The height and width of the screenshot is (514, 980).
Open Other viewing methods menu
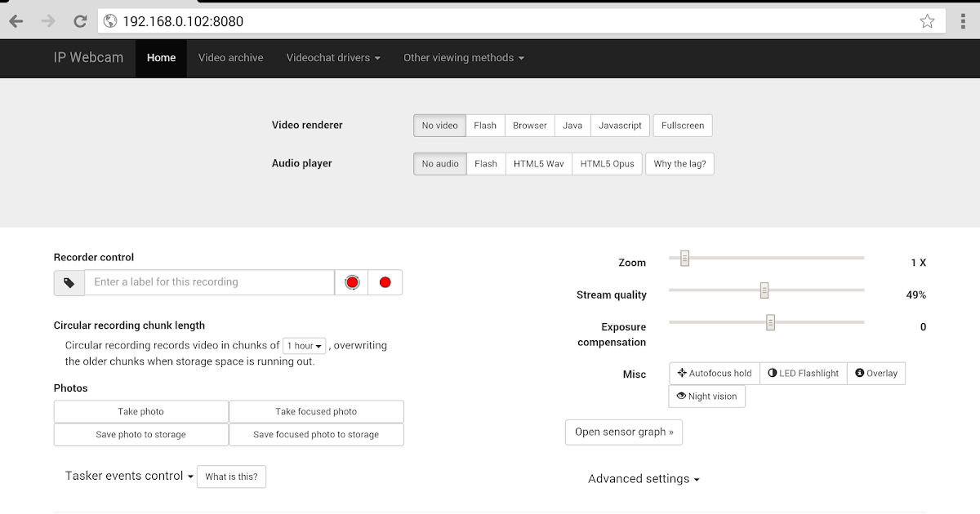tap(463, 58)
